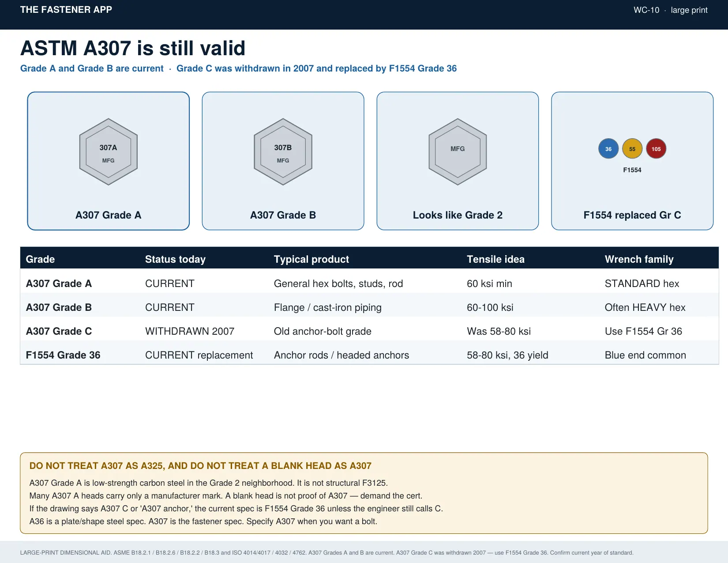
Task: Click the Often HEAVY hex cell
Action: (645, 307)
